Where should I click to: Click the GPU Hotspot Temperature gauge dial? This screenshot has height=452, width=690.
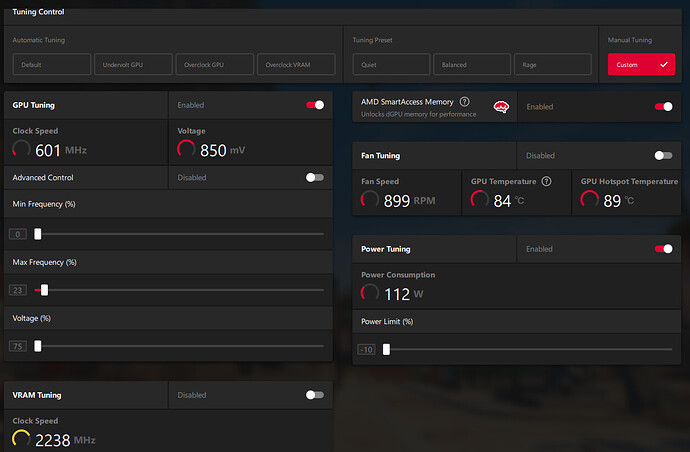click(589, 199)
